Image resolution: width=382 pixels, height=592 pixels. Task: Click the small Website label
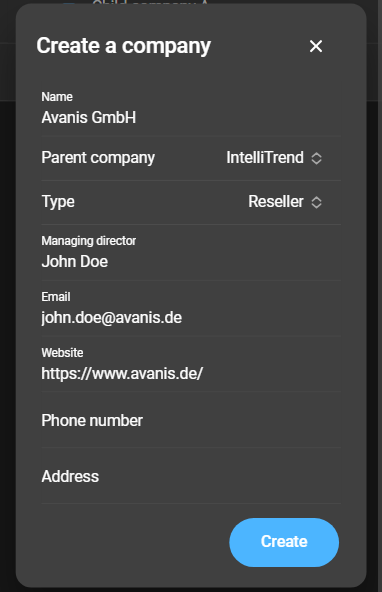(62, 353)
